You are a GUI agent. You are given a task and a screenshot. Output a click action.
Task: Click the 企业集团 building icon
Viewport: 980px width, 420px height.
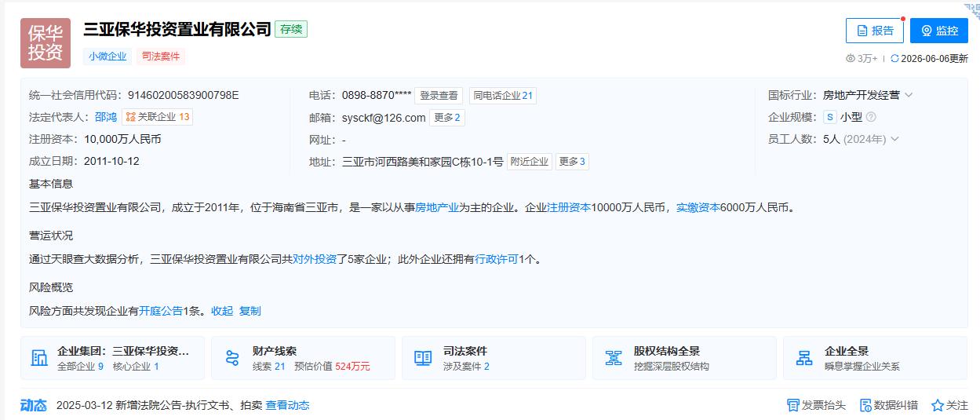(39, 358)
